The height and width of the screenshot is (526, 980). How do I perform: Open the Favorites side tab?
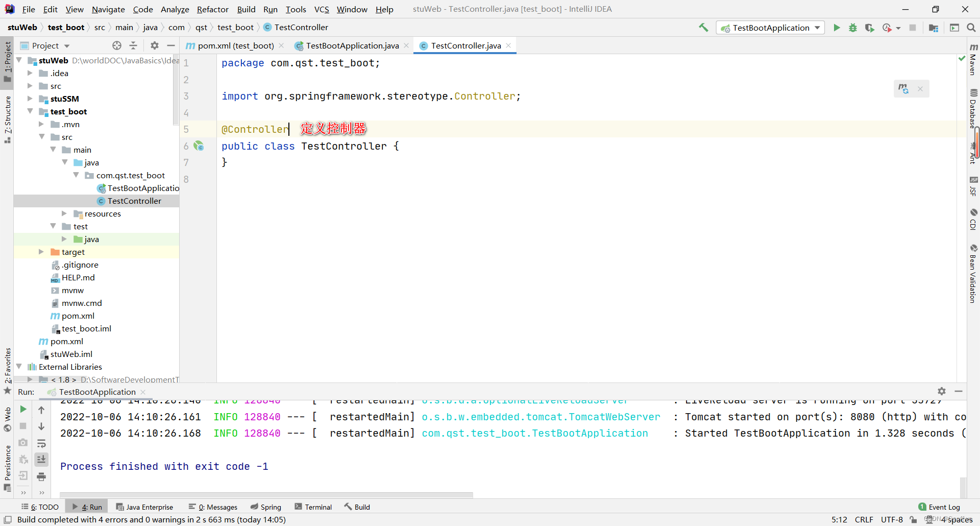[x=7, y=370]
